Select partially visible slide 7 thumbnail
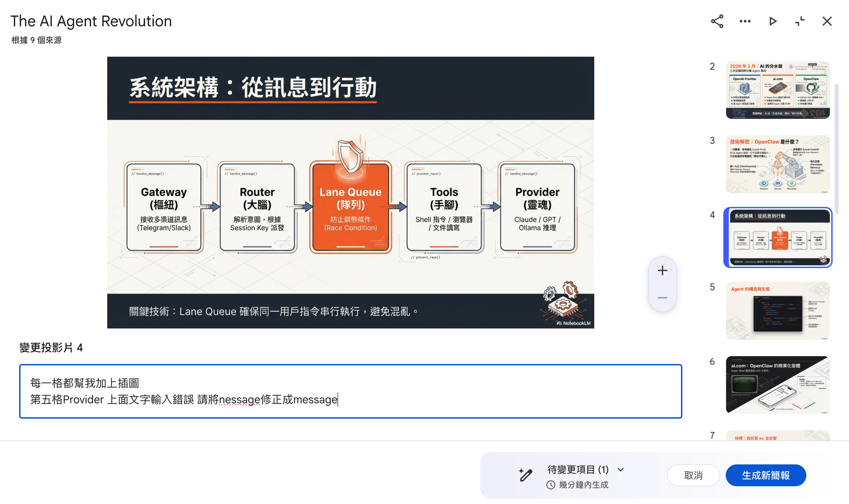The image size is (849, 504). click(x=778, y=436)
